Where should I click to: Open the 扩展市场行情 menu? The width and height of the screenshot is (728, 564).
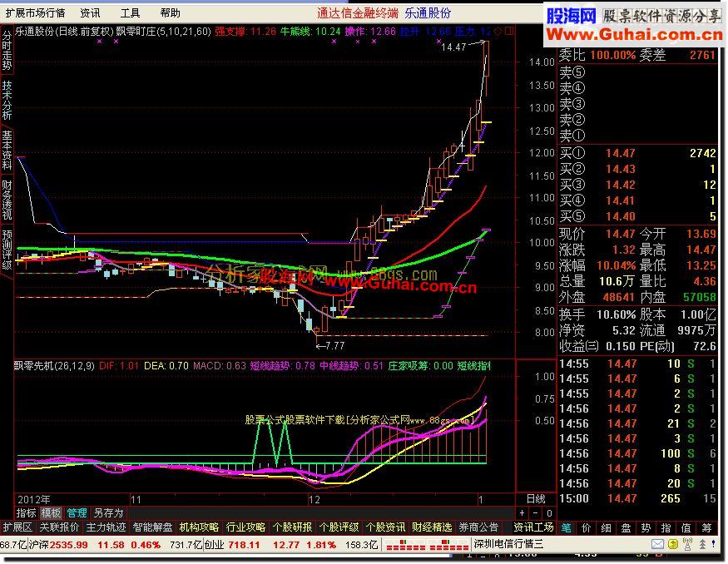pos(35,13)
